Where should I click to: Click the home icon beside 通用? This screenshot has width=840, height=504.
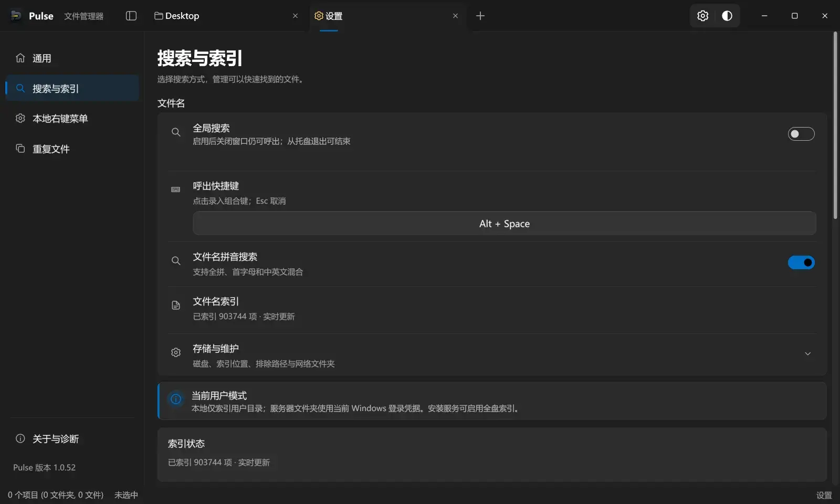tap(20, 58)
